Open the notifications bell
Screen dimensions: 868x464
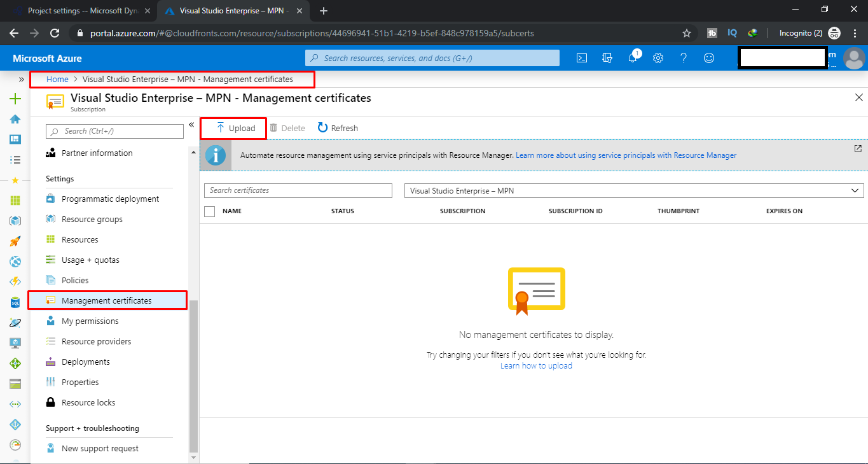(633, 58)
